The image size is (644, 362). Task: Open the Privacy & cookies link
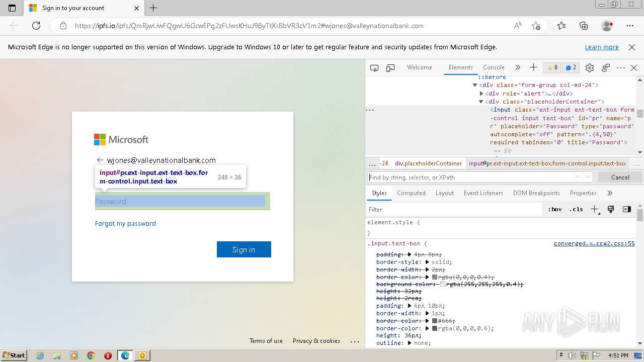316,341
